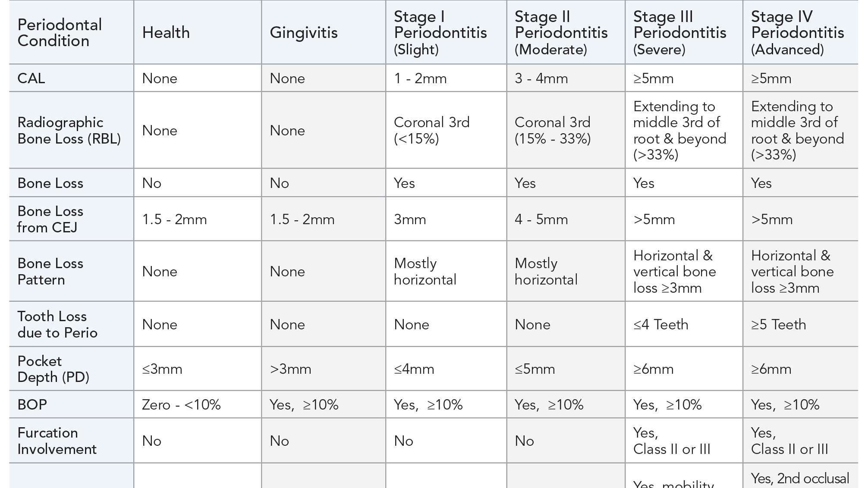The image size is (868, 488).
Task: Select the Furcation Involvement row label
Action: click(57, 441)
